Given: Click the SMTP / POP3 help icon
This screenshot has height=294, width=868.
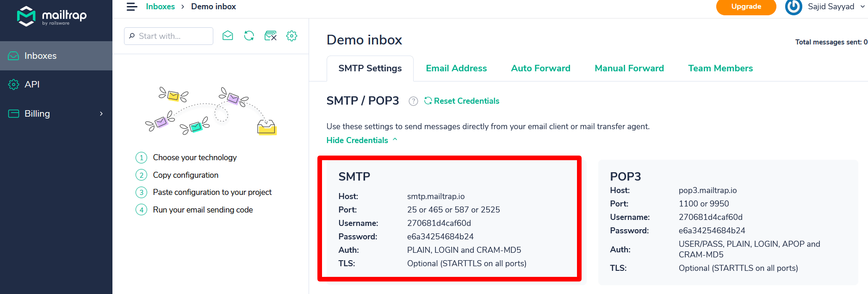Looking at the screenshot, I should (413, 101).
